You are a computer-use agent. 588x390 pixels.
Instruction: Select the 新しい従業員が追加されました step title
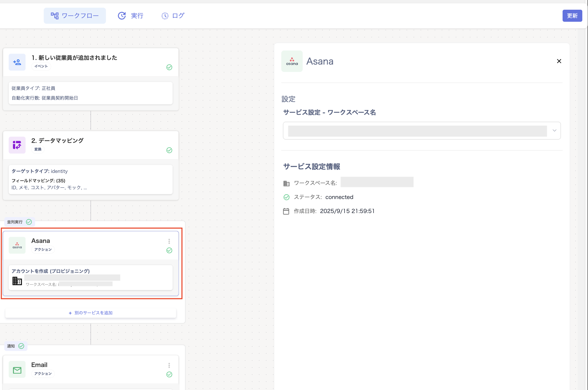pos(74,58)
